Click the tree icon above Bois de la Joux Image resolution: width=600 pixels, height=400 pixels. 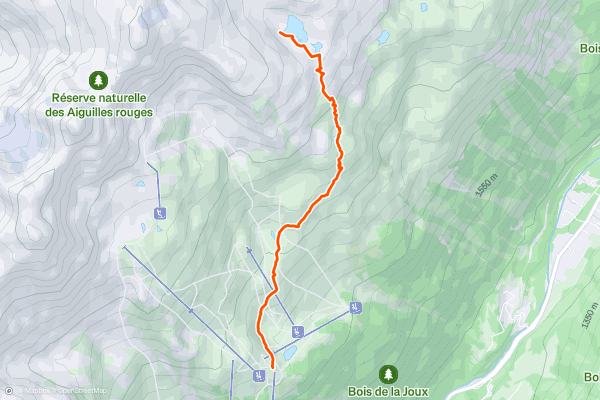[388, 374]
